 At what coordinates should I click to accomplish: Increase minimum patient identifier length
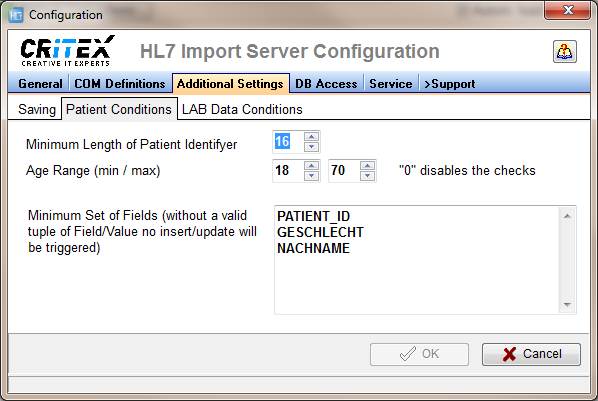click(312, 137)
